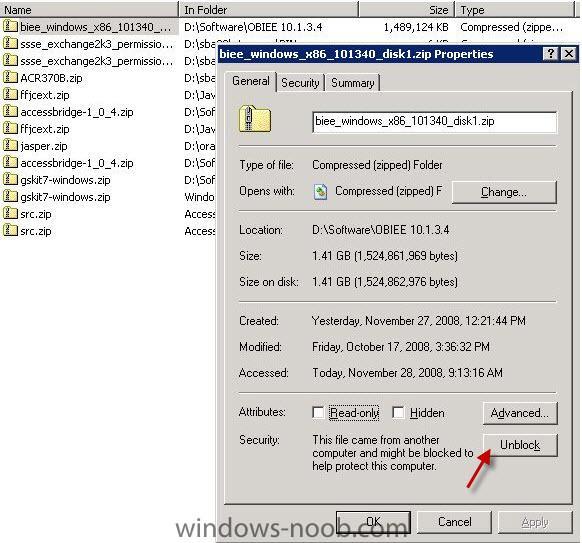Click the help question mark in title bar
The image size is (582, 543).
tap(550, 54)
